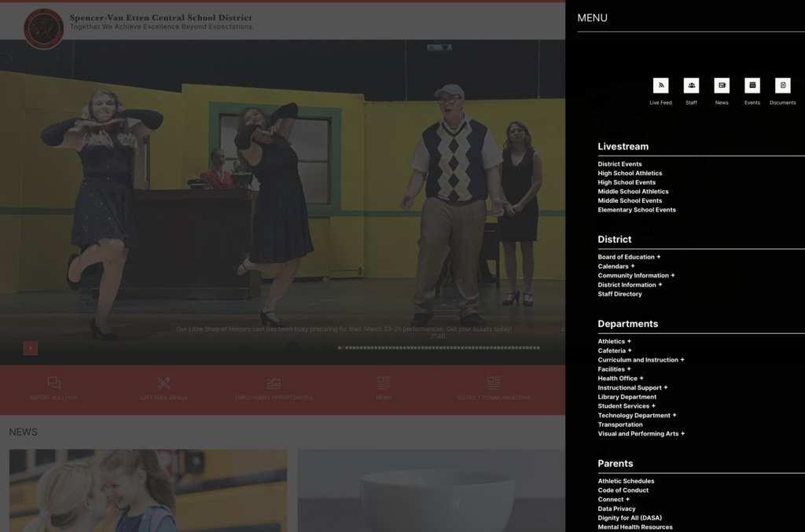Expand Technology Department submenu
805x532 pixels.
(x=675, y=415)
